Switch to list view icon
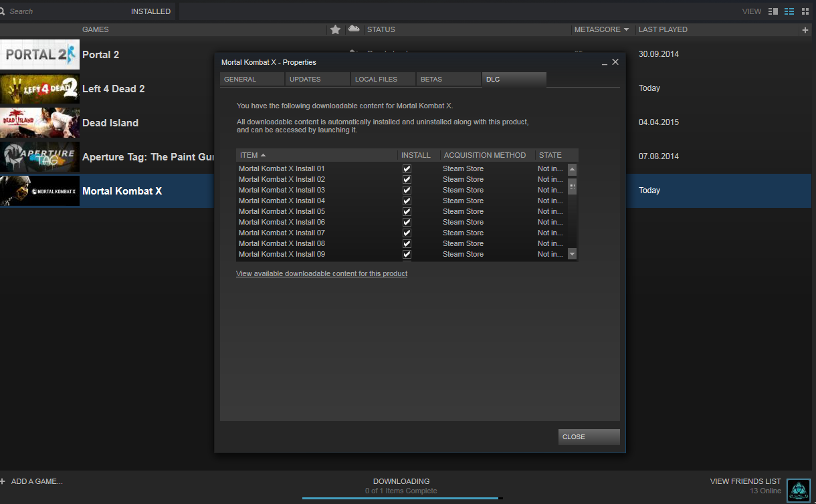The width and height of the screenshot is (816, 504). tap(789, 11)
